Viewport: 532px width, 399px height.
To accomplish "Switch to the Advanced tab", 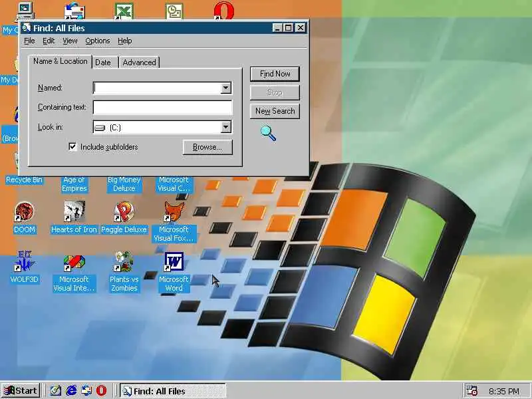I will 140,63.
